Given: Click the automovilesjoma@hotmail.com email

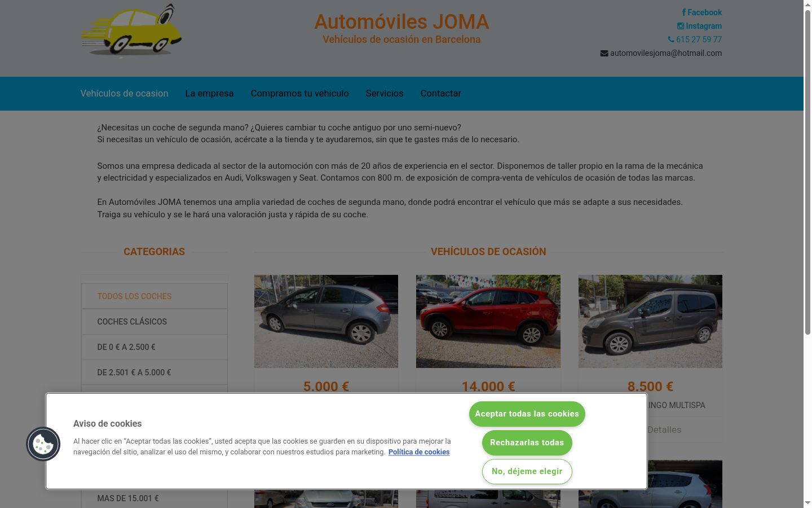Looking at the screenshot, I should coord(661,53).
